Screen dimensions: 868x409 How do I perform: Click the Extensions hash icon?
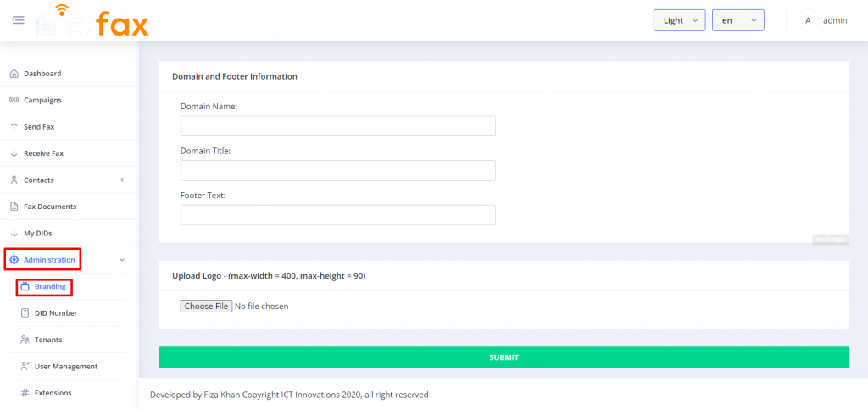[x=25, y=393]
